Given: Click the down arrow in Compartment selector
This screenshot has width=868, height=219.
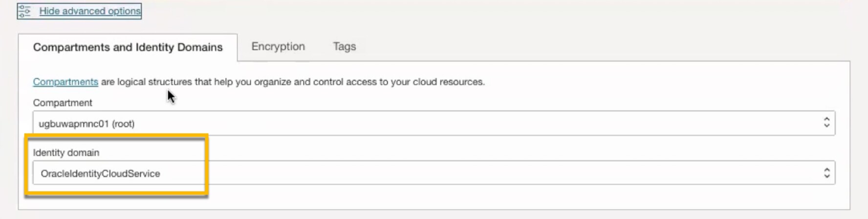Looking at the screenshot, I should click(x=826, y=126).
